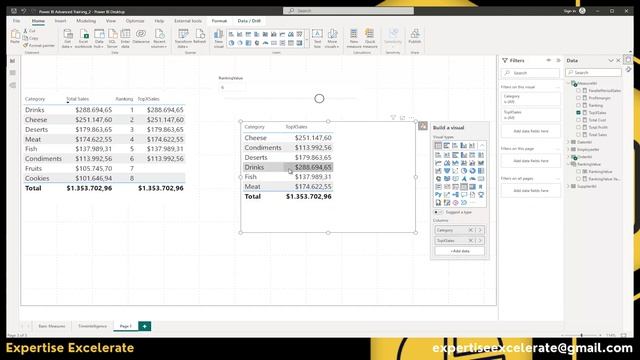Open Category column field options arrow
This screenshot has width=640, height=360.
click(x=480, y=230)
